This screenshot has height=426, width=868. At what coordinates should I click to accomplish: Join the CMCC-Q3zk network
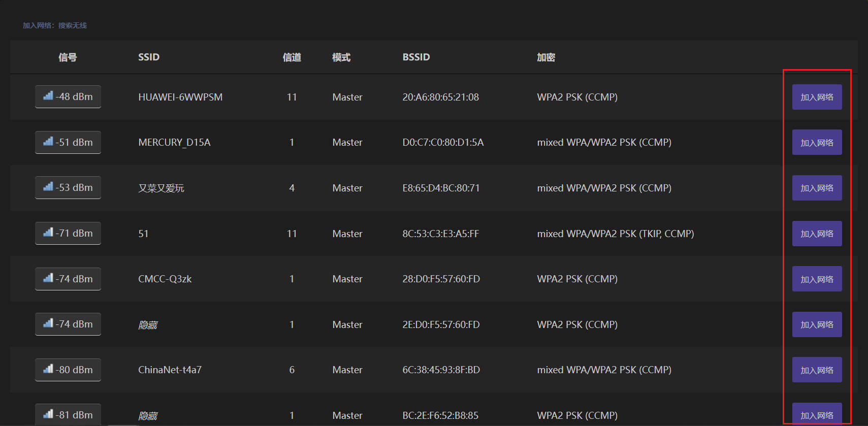point(817,279)
